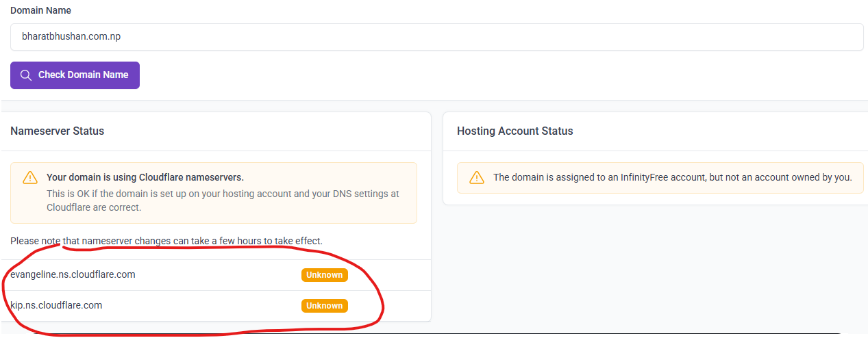
Task: Click the warning triangle in the Hosting Account alert
Action: 476,178
